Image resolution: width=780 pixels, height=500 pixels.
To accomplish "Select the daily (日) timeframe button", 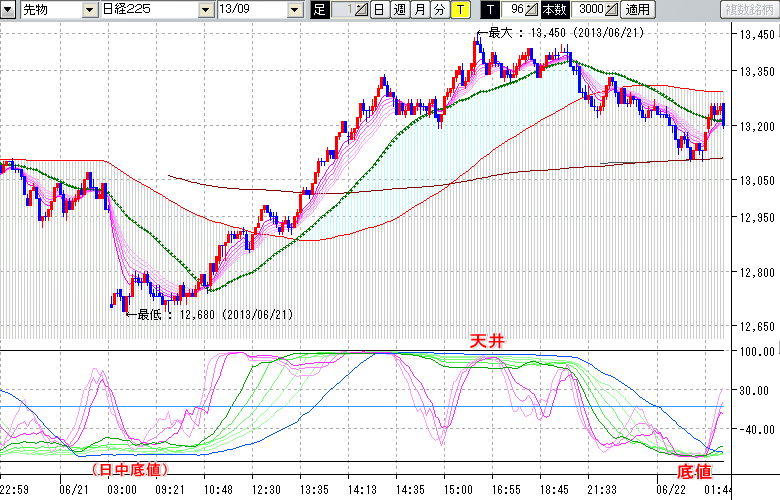I will pyautogui.click(x=379, y=10).
